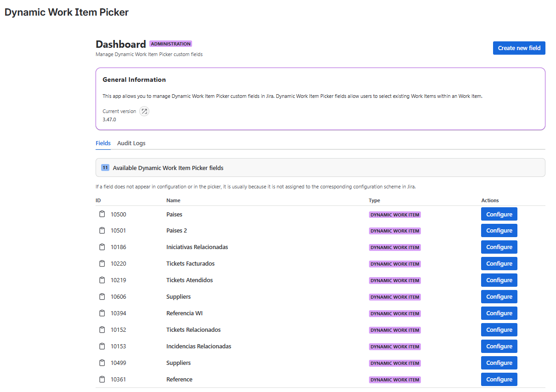
Task: Click the General Information heading
Action: point(134,80)
